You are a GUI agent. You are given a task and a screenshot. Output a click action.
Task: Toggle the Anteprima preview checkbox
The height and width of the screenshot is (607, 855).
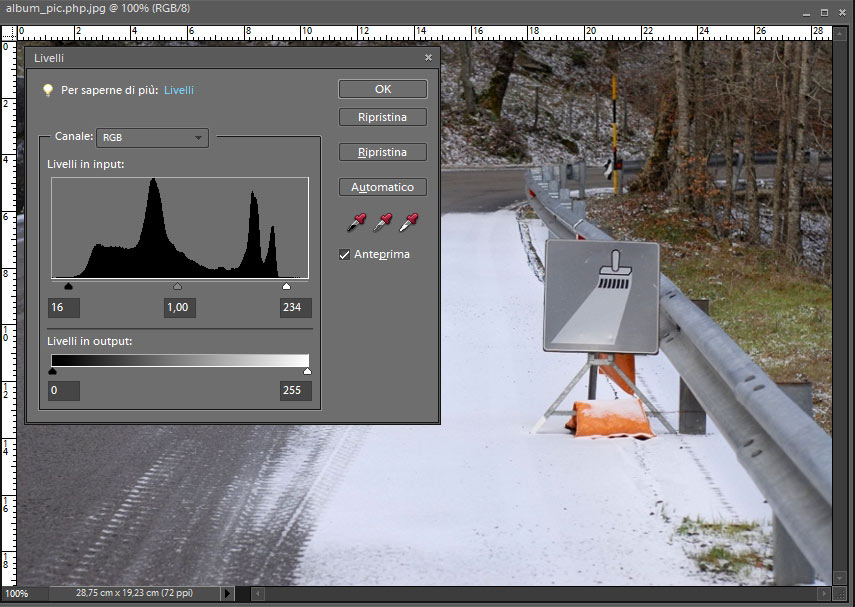point(345,255)
